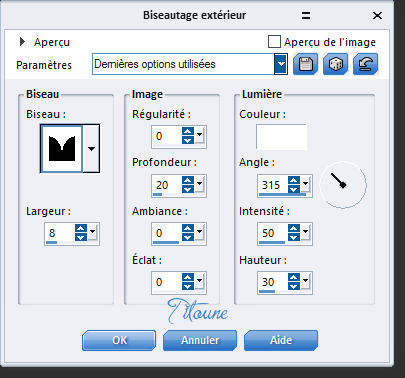Increase Largeur with the up arrow
This screenshot has width=405, height=378.
tap(81, 229)
